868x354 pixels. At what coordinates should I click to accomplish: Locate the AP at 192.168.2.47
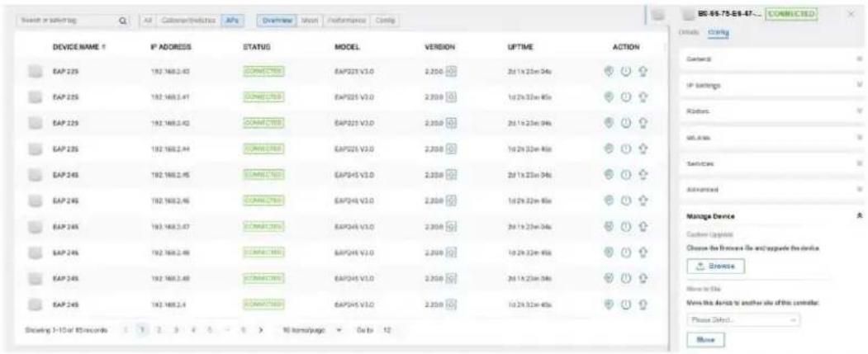(x=609, y=225)
